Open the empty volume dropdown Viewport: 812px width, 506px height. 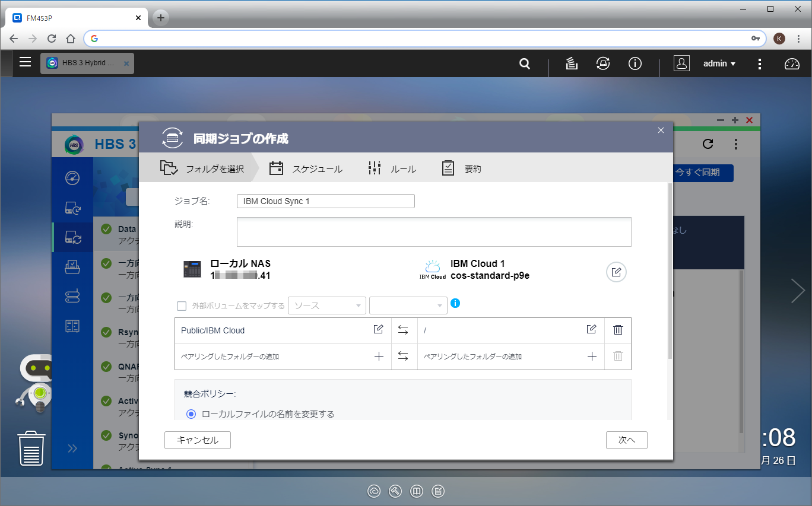pos(408,305)
